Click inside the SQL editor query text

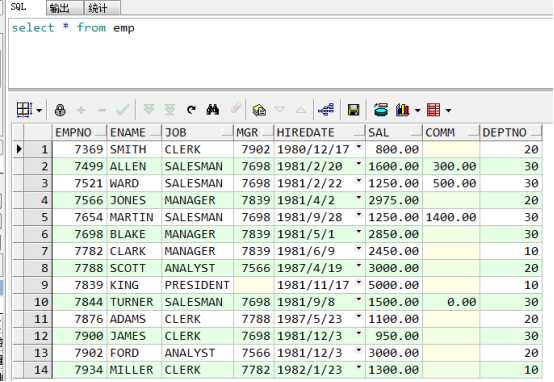click(73, 28)
